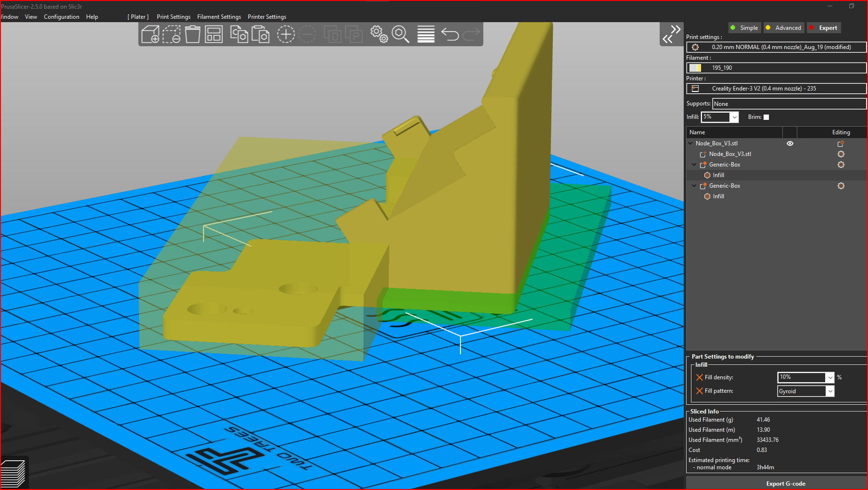
Task: Open the Supports dropdown showing None
Action: click(x=789, y=104)
